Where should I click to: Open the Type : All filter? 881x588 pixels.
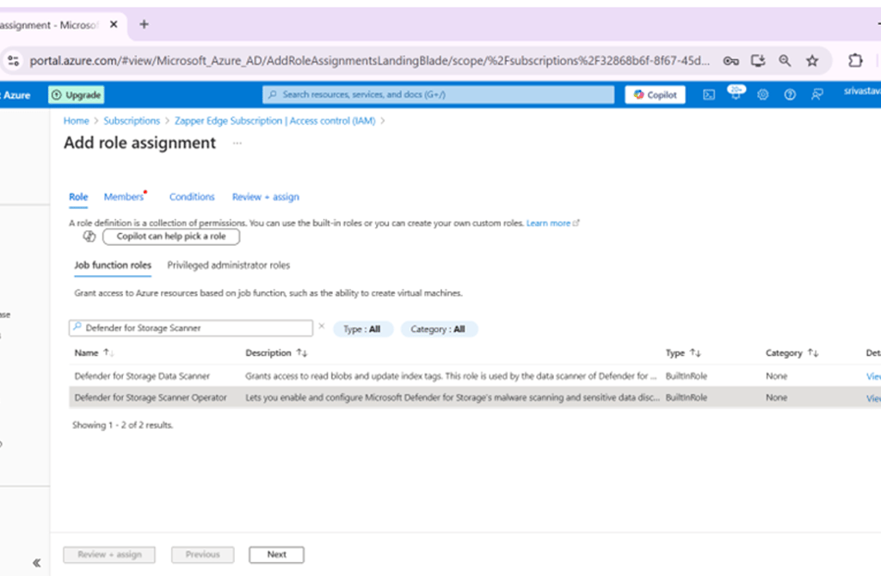[x=363, y=329]
